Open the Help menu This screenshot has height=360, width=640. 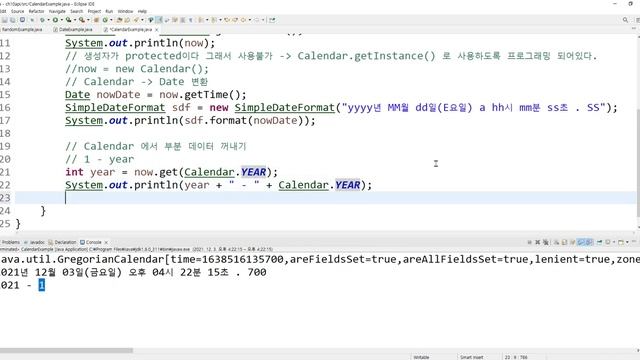142,11
